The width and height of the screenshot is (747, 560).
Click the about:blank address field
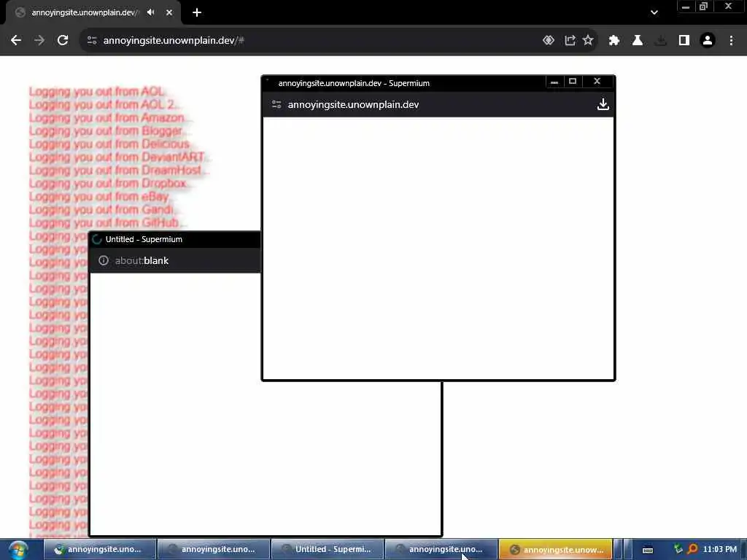tap(142, 260)
